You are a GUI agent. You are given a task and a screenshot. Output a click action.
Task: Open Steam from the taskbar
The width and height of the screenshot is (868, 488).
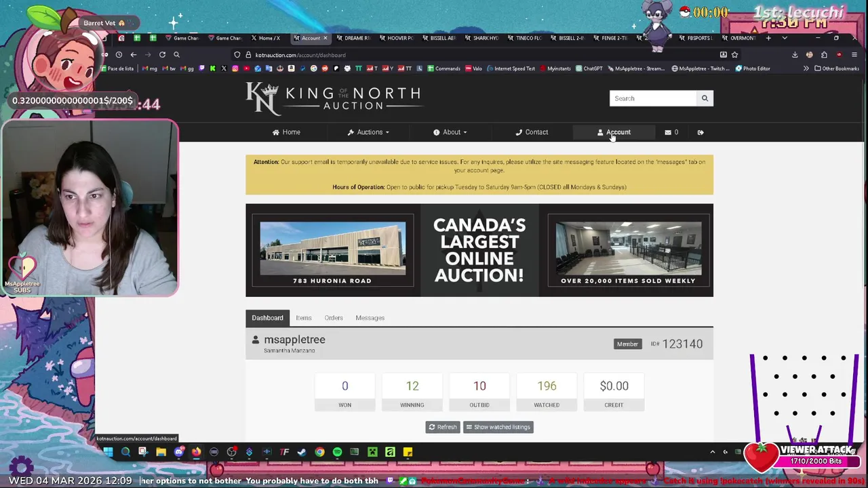pyautogui.click(x=302, y=452)
